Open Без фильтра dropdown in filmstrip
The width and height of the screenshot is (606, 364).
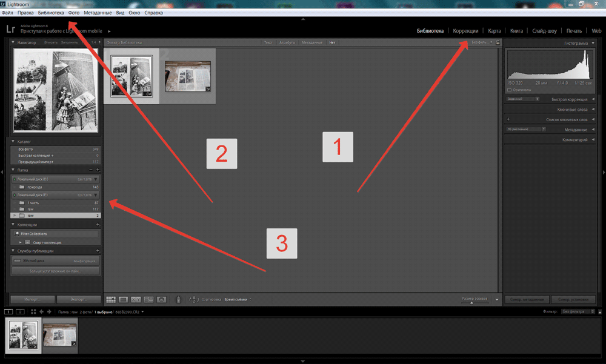[578, 311]
